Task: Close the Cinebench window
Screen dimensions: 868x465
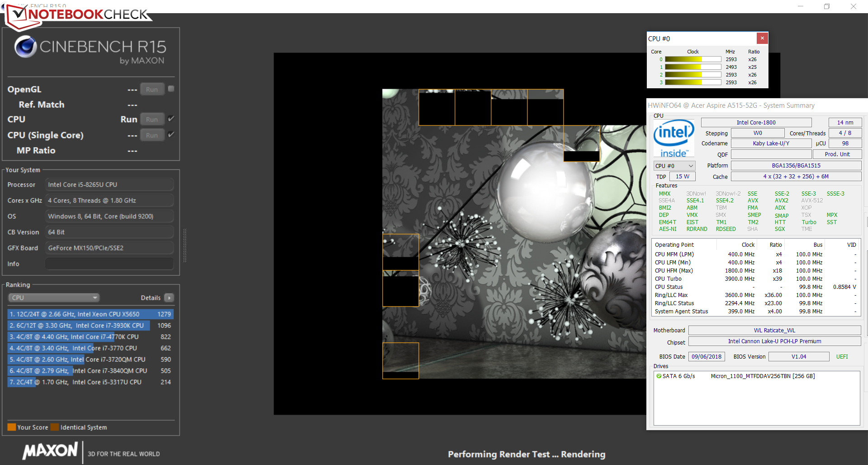Action: pyautogui.click(x=853, y=6)
